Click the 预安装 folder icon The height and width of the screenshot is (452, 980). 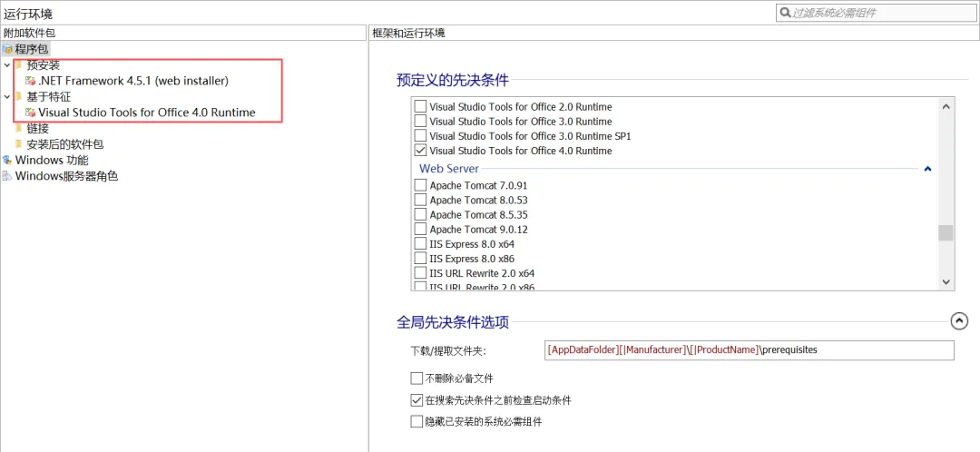(x=19, y=64)
